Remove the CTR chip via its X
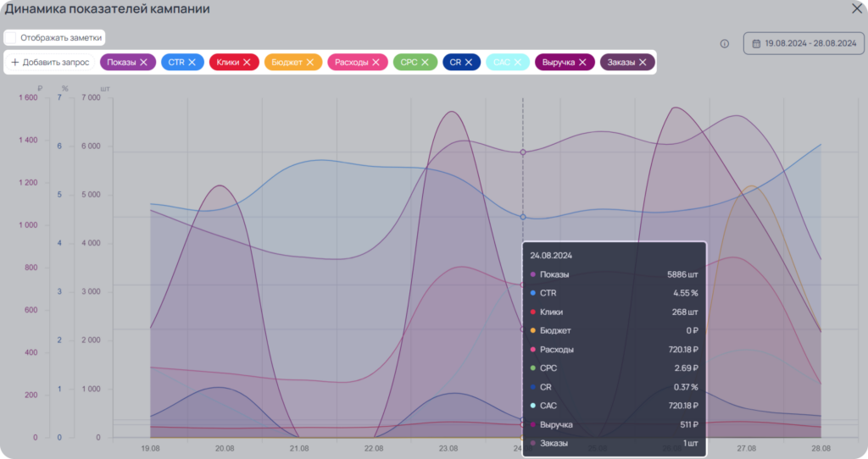Screen dimensions: 868x459 [x=192, y=63]
